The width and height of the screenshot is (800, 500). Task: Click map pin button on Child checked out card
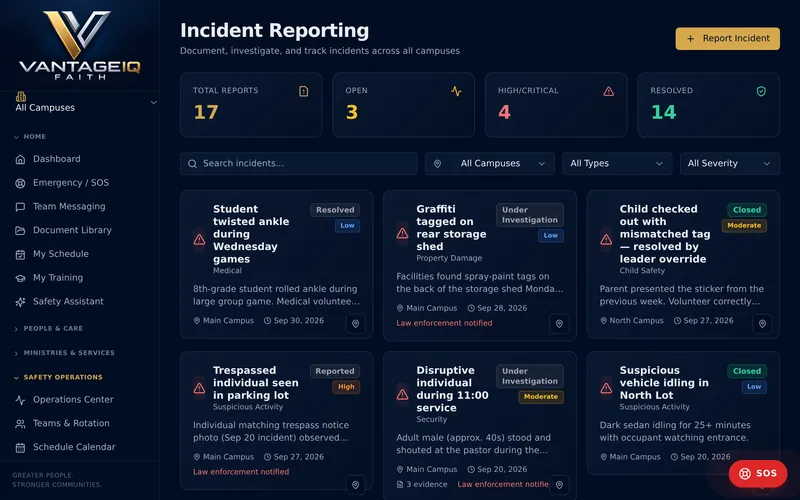tap(762, 323)
